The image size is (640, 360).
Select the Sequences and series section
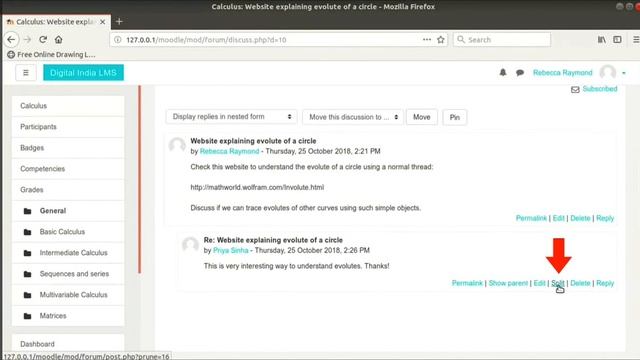(74, 274)
